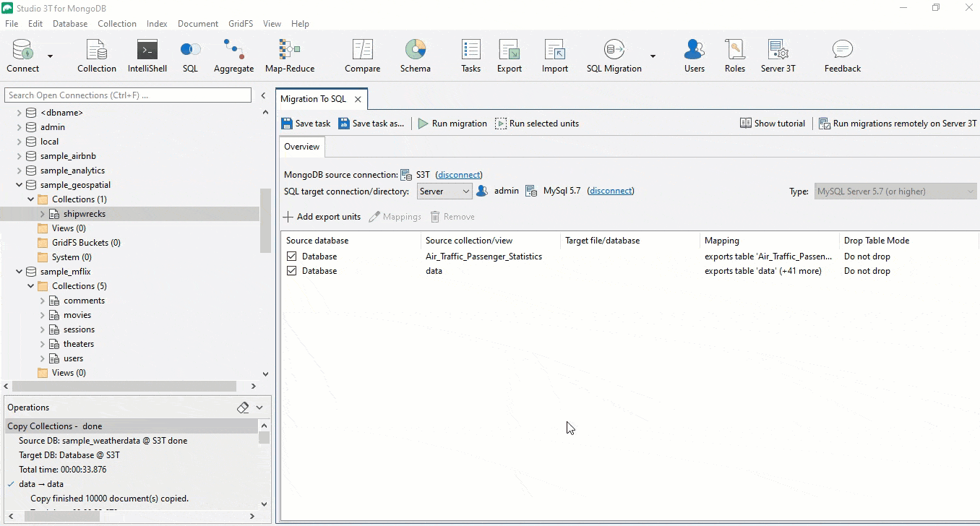This screenshot has height=526, width=980.
Task: Select GridFS Buckets (0) folder
Action: [x=86, y=243]
